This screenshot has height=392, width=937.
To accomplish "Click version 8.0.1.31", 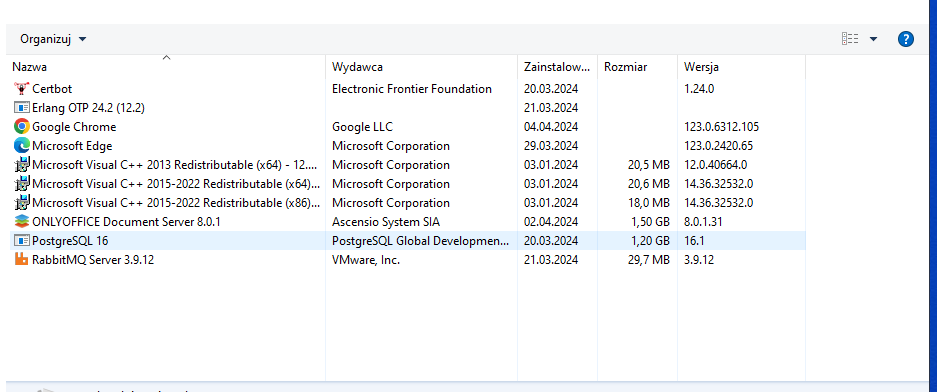I will coord(703,222).
